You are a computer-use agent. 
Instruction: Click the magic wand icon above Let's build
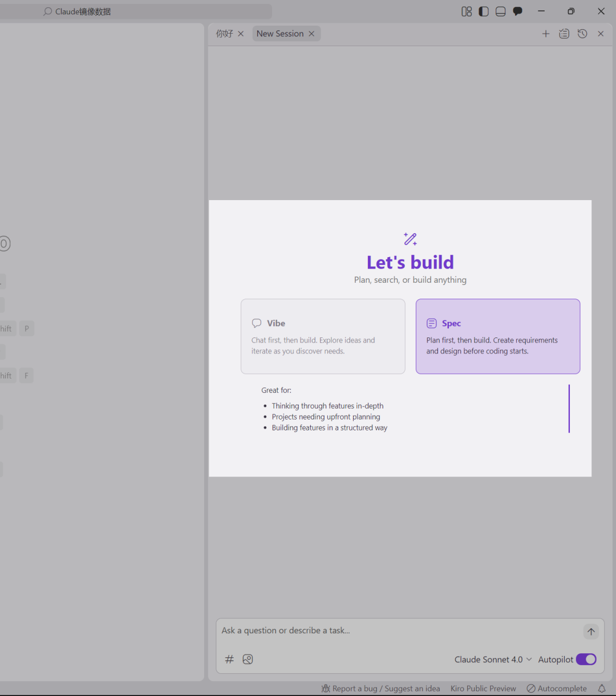click(410, 239)
